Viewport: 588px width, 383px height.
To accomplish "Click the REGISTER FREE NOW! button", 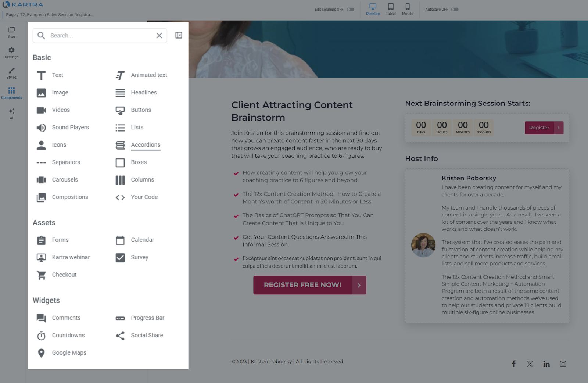I will coord(310,285).
